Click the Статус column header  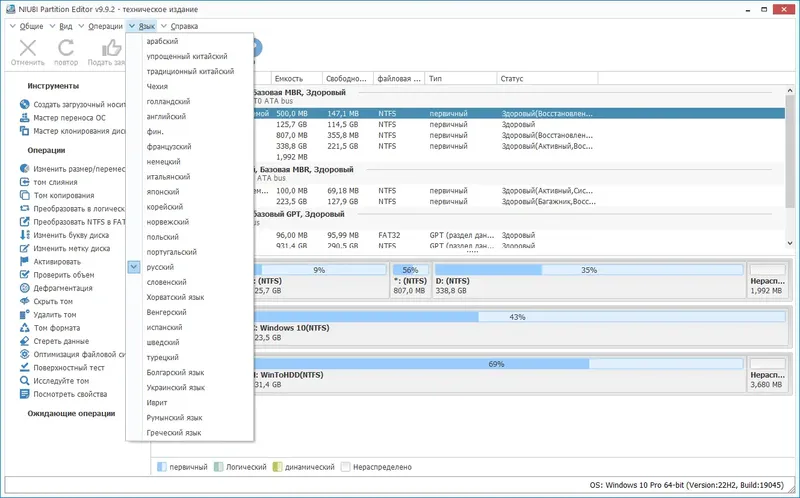click(547, 79)
